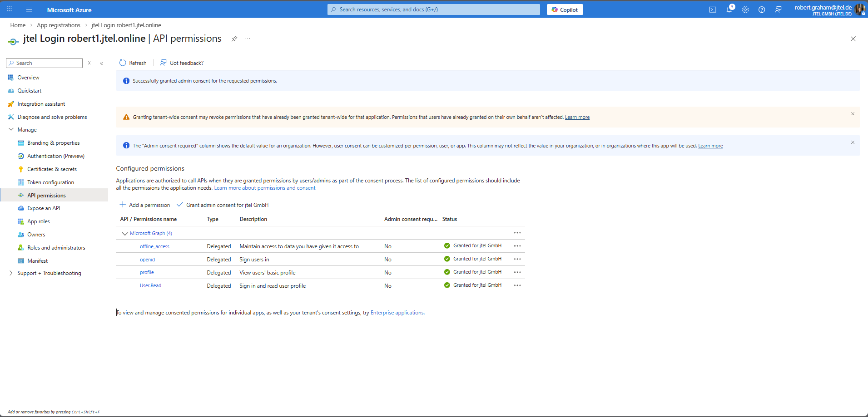Click the help question mark icon
The width and height of the screenshot is (868, 417).
(x=762, y=10)
